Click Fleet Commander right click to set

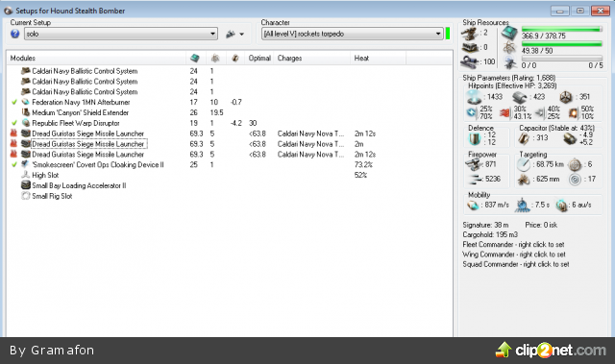pyautogui.click(x=513, y=245)
